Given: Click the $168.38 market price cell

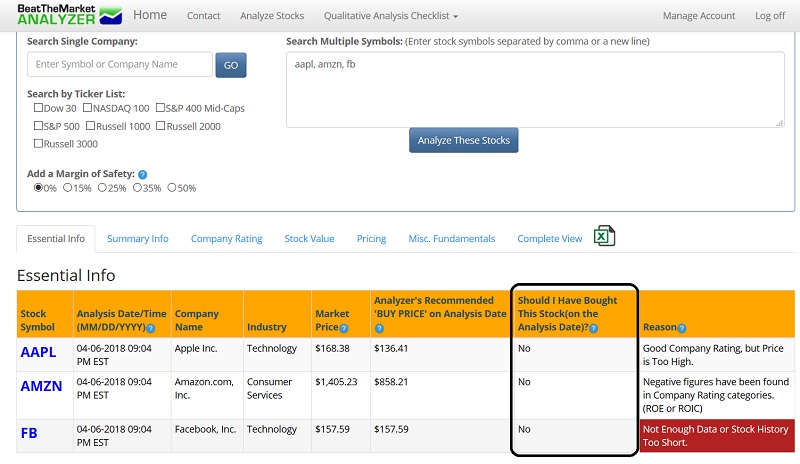Looking at the screenshot, I should tap(341, 354).
